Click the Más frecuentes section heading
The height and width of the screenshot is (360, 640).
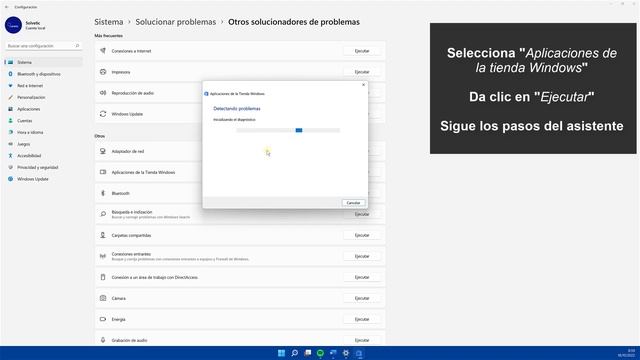pyautogui.click(x=109, y=36)
